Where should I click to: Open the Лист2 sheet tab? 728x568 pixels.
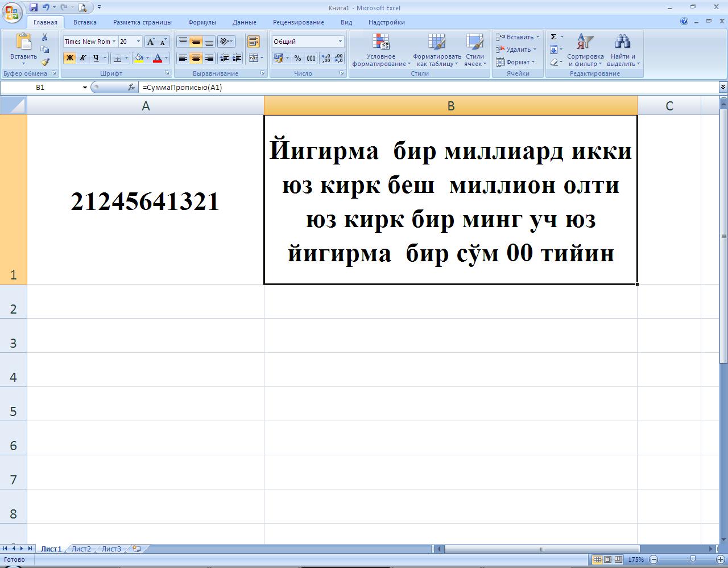point(81,549)
